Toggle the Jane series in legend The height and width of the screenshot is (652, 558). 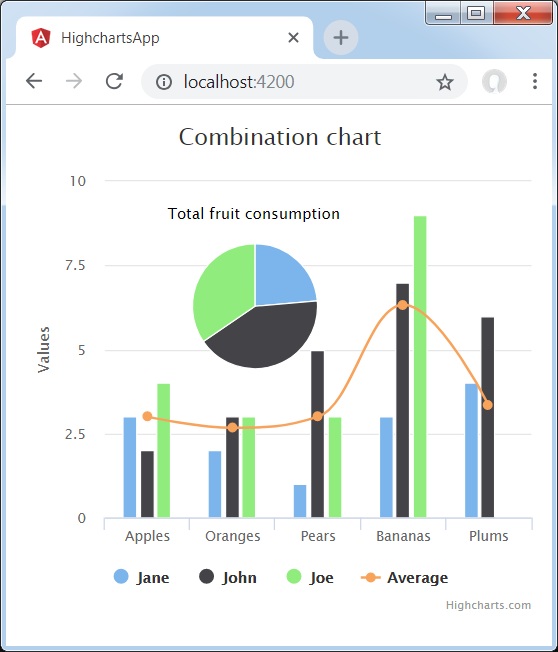tap(141, 577)
